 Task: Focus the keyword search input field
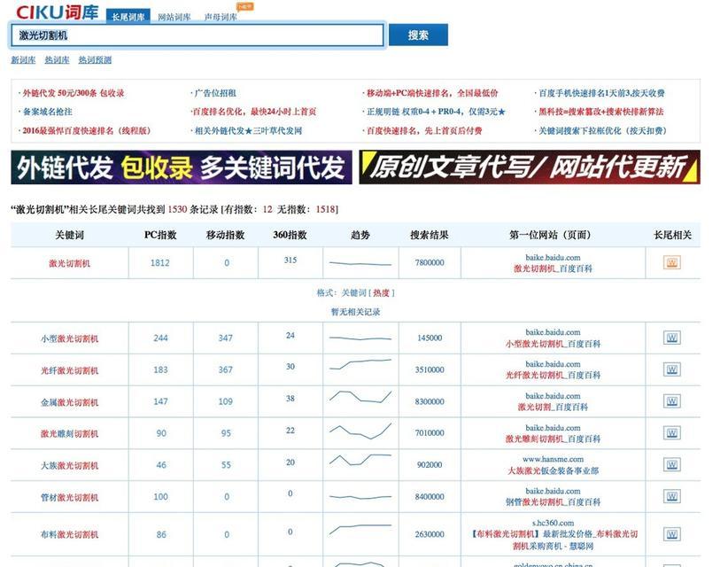coord(197,35)
